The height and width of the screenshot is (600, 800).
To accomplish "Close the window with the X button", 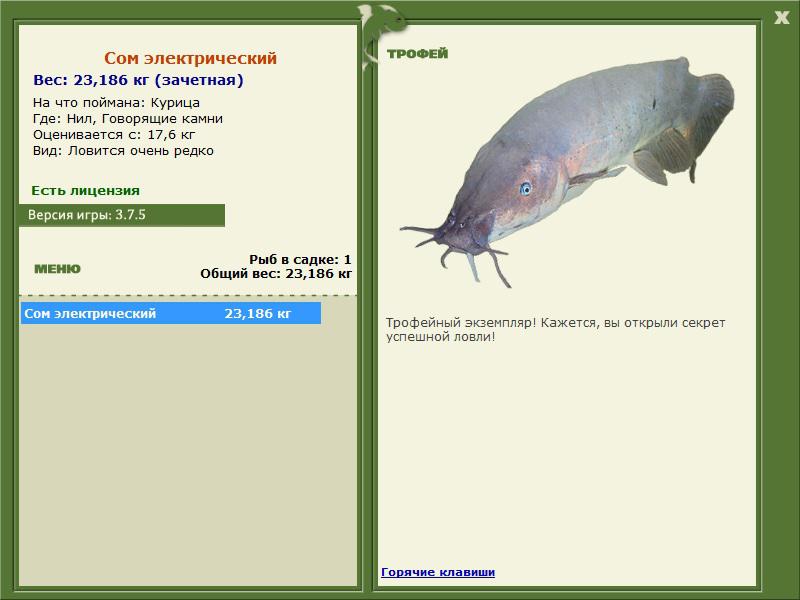I will [781, 18].
